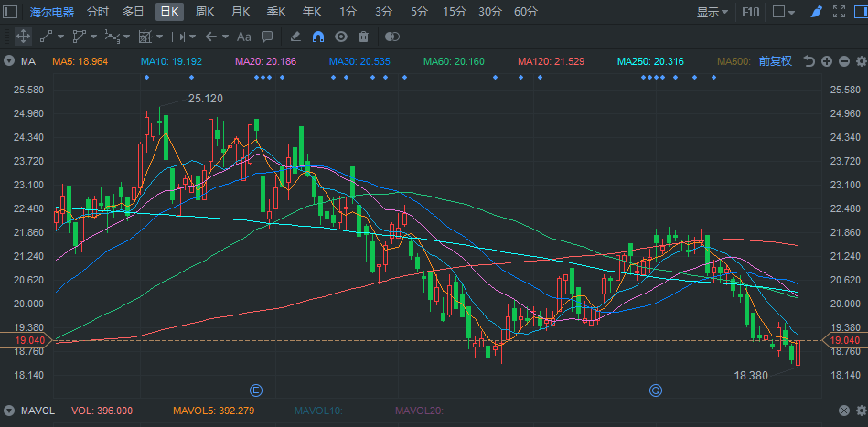Toggle the MA20 line label

pyautogui.click(x=266, y=61)
